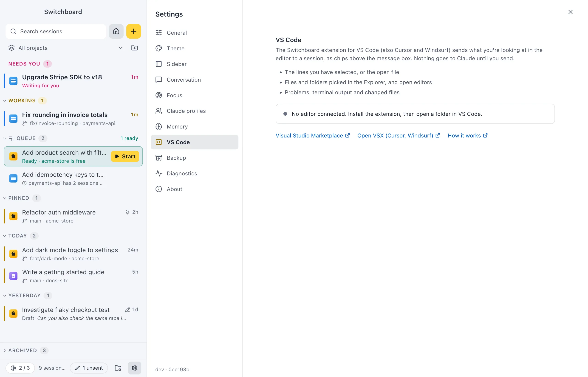588x377 pixels.
Task: Click the Sidebar panel icon
Action: tap(159, 64)
